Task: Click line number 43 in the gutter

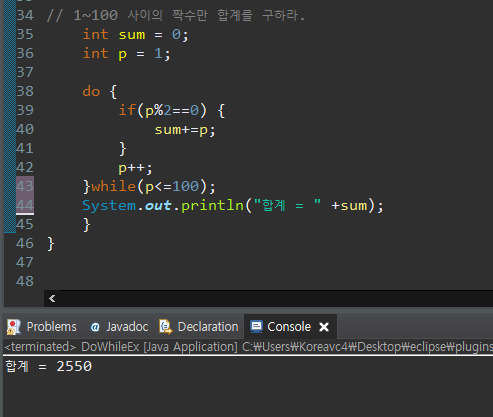Action: tap(25, 186)
